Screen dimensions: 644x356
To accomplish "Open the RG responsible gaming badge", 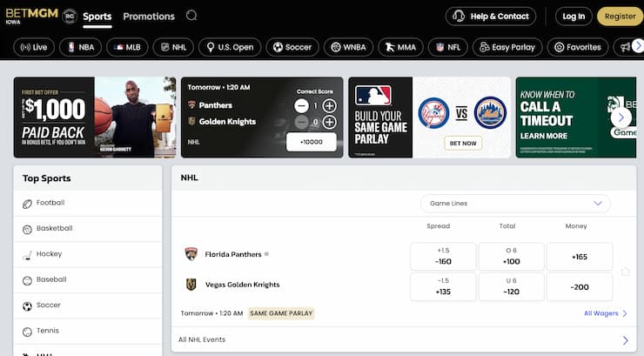I will [x=70, y=17].
